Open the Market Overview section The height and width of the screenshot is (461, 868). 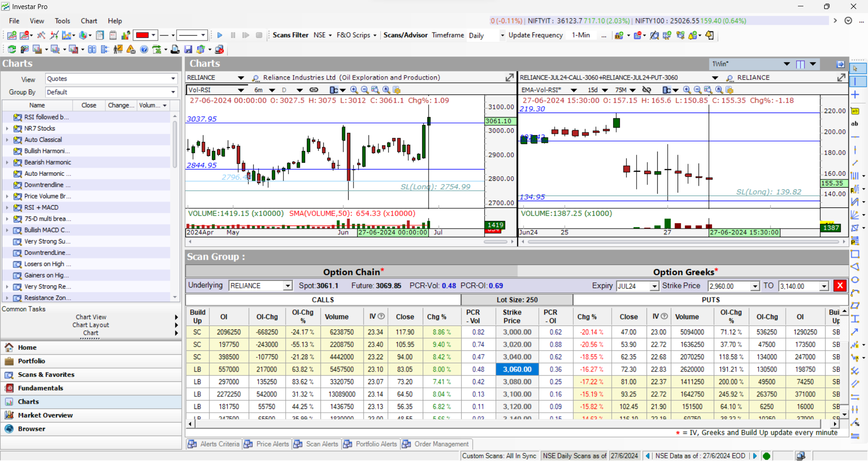(x=45, y=415)
